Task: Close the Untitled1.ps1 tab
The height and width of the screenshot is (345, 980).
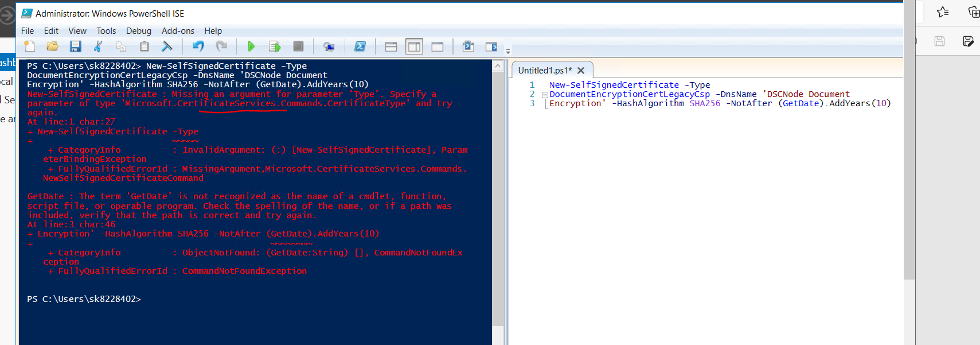Action: 581,71
